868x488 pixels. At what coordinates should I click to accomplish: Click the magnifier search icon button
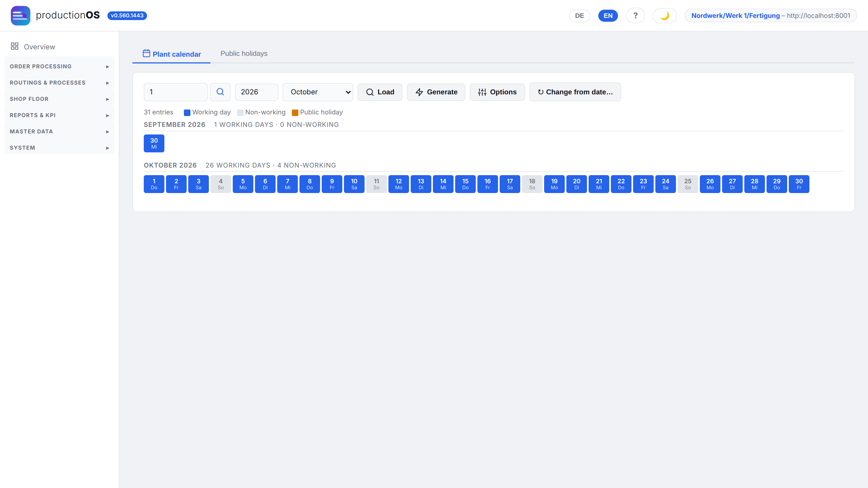[x=220, y=92]
